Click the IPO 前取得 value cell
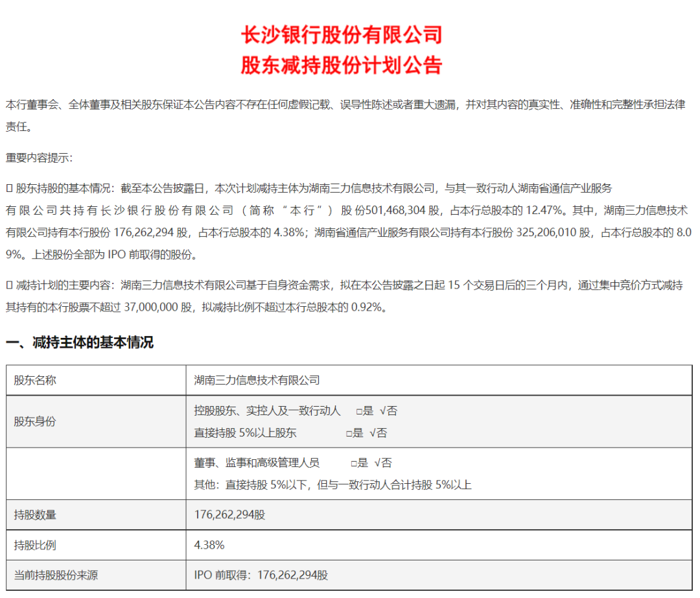The width and height of the screenshot is (700, 598). pyautogui.click(x=261, y=575)
